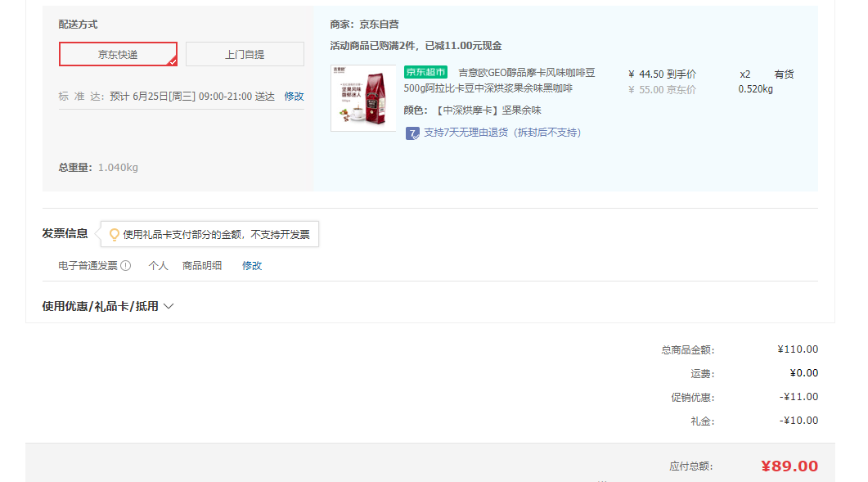Click the 个人 invoice title type
Screen dimensions: 868x482
pyautogui.click(x=158, y=266)
